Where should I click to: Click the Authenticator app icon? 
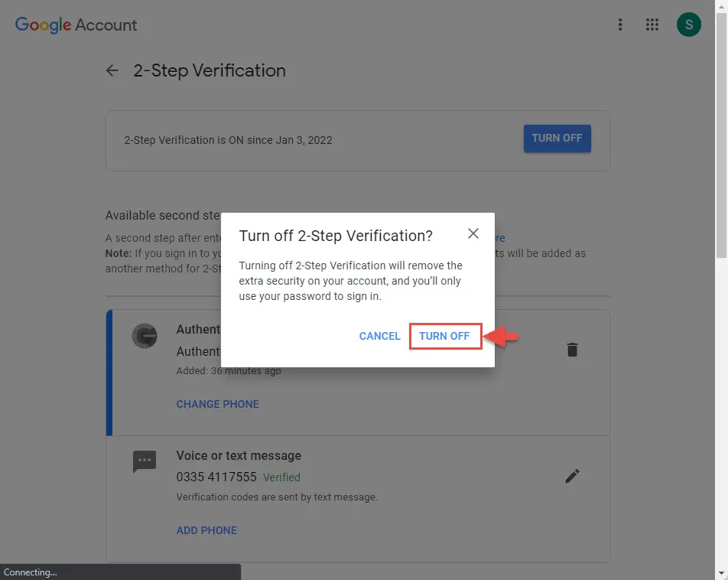point(145,336)
